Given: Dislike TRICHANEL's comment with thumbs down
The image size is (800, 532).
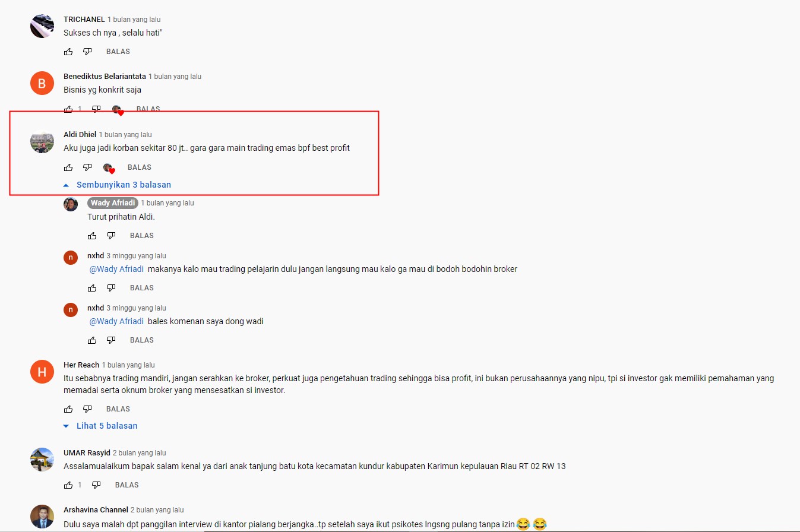Looking at the screenshot, I should pyautogui.click(x=87, y=52).
